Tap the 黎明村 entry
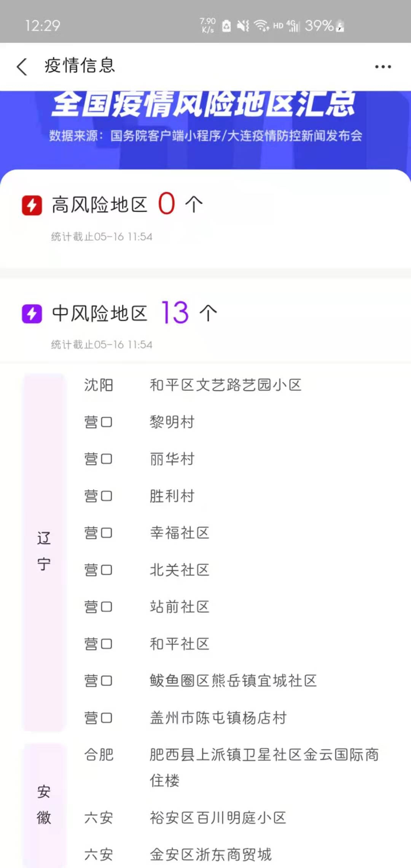411x868 pixels. 172,422
